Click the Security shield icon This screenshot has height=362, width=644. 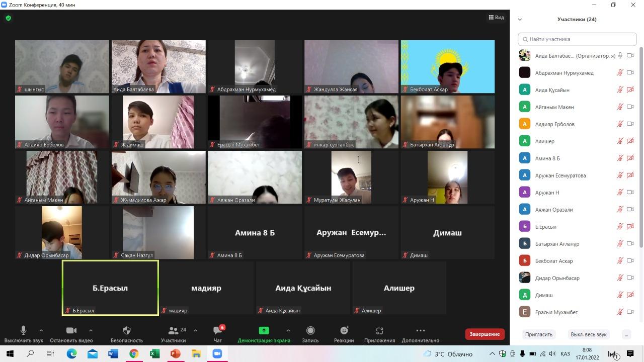click(x=127, y=331)
